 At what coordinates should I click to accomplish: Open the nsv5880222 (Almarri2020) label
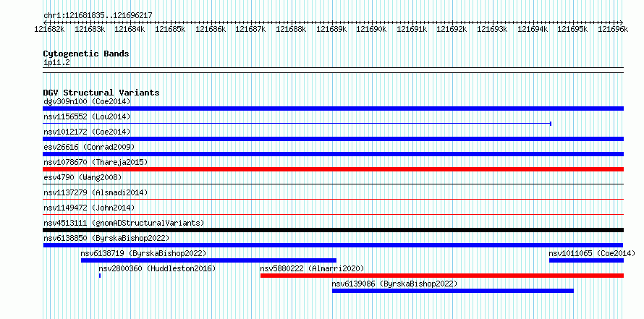(312, 268)
